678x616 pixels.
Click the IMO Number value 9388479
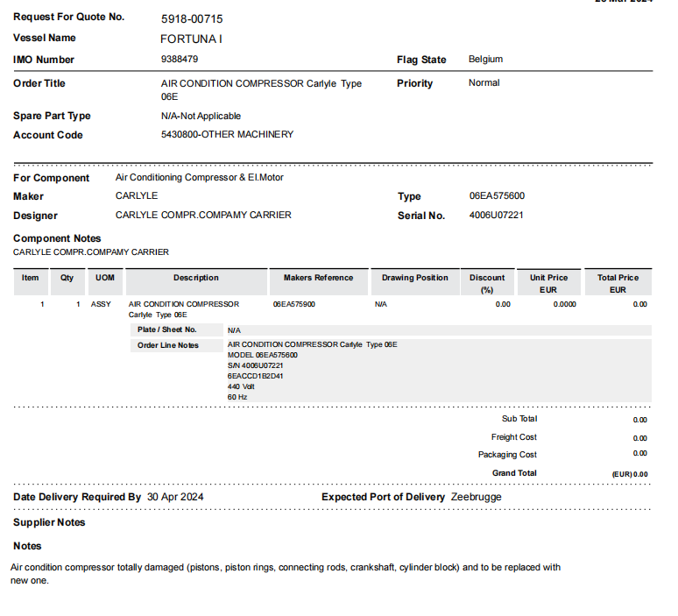[x=180, y=60]
